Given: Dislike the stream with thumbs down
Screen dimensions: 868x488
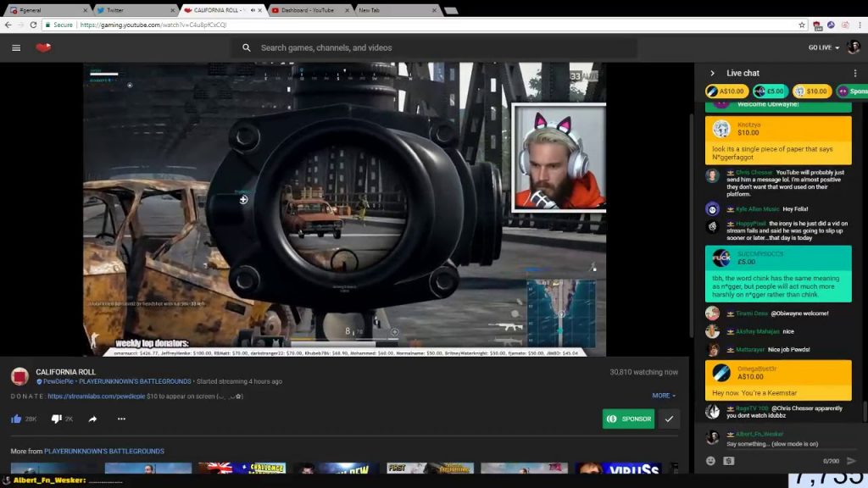Looking at the screenshot, I should (x=56, y=419).
